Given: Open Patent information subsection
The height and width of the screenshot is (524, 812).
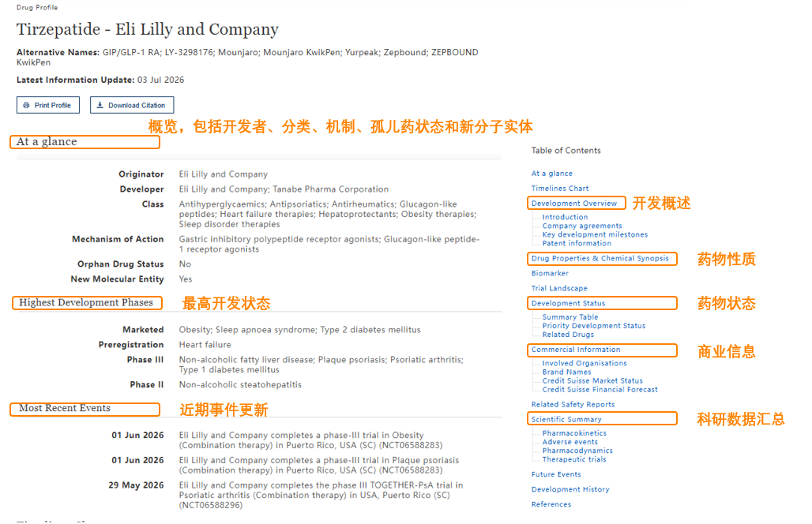Looking at the screenshot, I should point(577,244).
